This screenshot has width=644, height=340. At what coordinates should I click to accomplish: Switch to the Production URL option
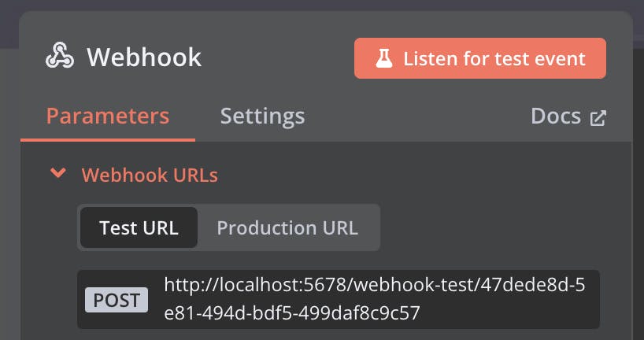pyautogui.click(x=287, y=228)
